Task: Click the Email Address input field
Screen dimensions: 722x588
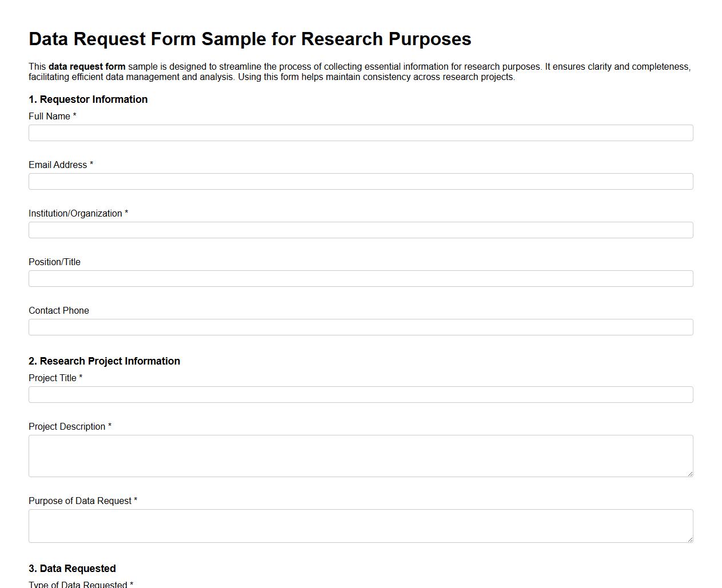Action: tap(360, 181)
